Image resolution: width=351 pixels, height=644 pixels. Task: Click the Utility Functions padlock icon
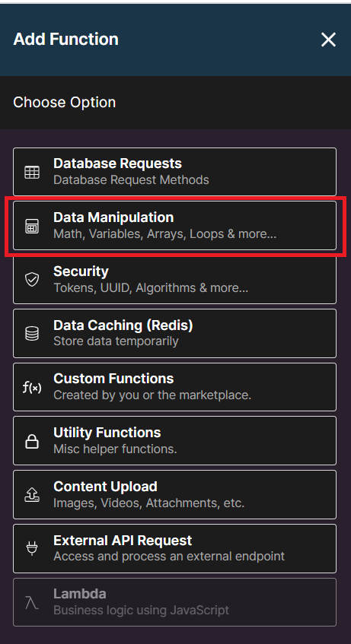(32, 441)
